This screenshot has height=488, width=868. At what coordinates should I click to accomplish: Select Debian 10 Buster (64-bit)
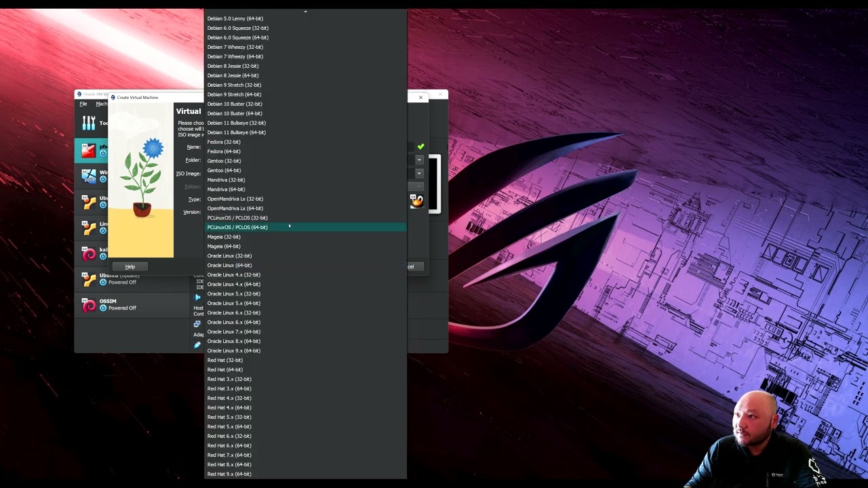pos(305,113)
